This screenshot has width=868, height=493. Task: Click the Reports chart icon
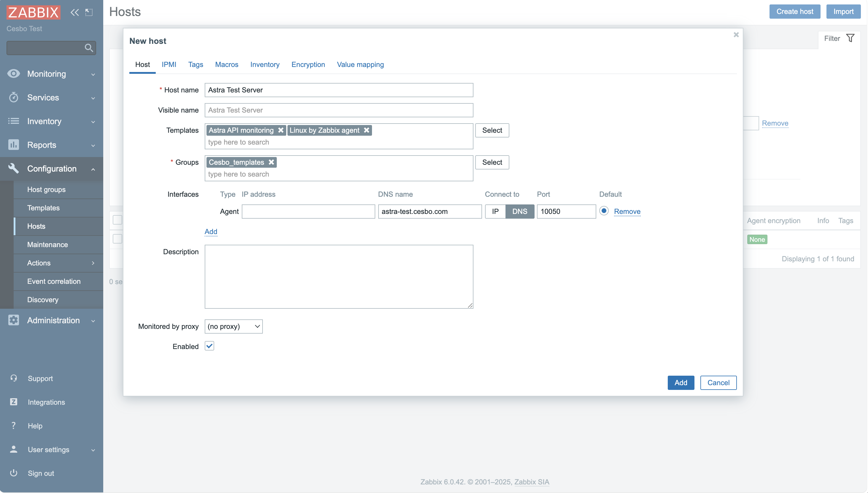pyautogui.click(x=13, y=145)
